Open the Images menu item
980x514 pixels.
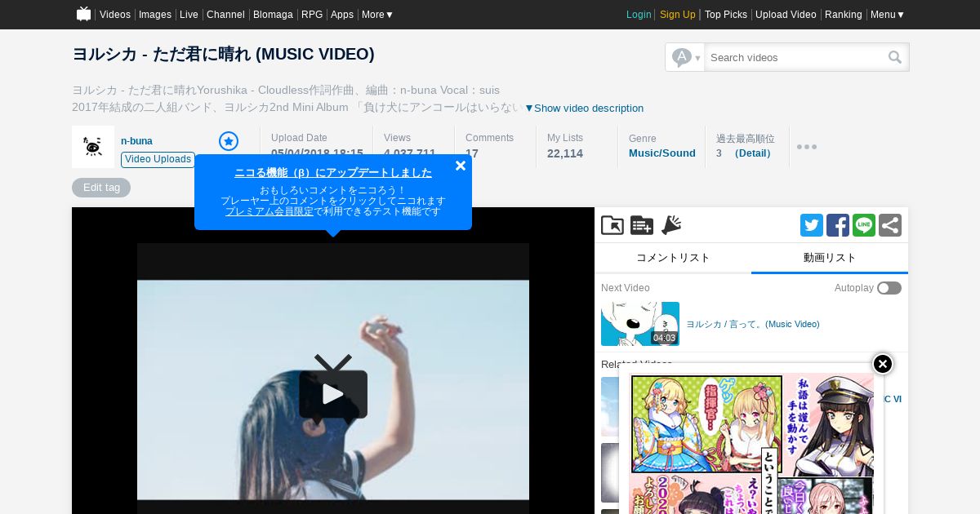[x=155, y=15]
